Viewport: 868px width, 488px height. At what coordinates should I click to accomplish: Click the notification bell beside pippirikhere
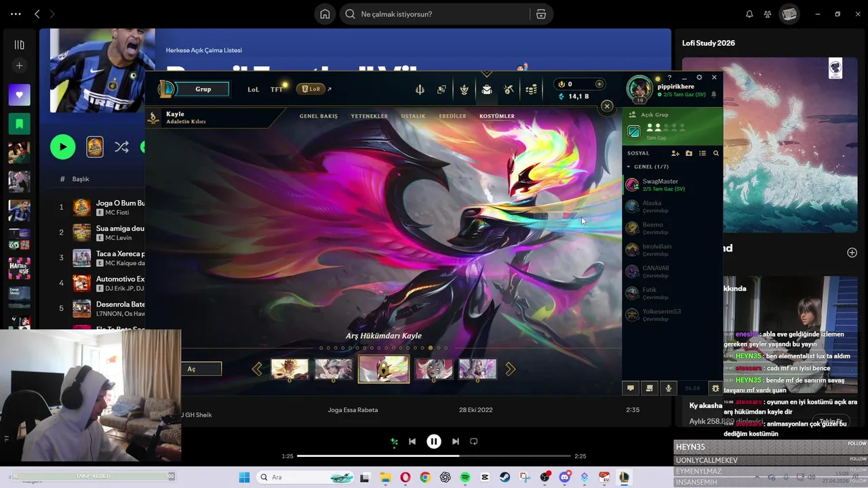713,95
